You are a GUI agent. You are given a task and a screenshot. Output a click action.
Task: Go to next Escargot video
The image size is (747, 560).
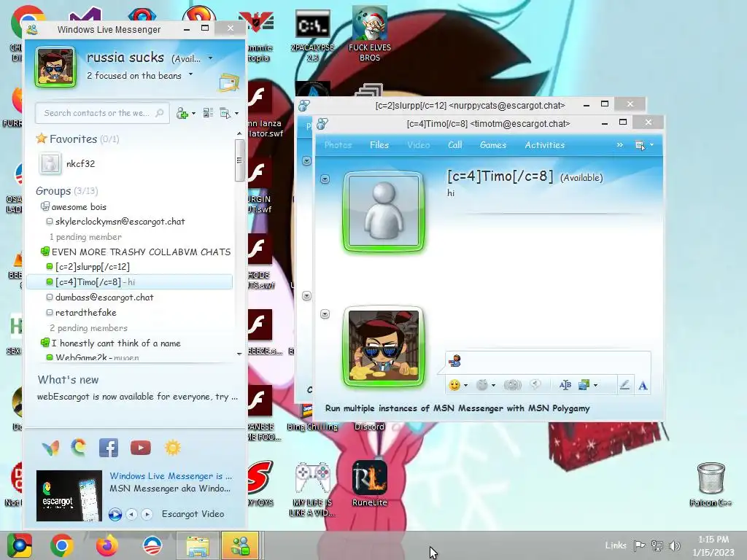coord(147,514)
